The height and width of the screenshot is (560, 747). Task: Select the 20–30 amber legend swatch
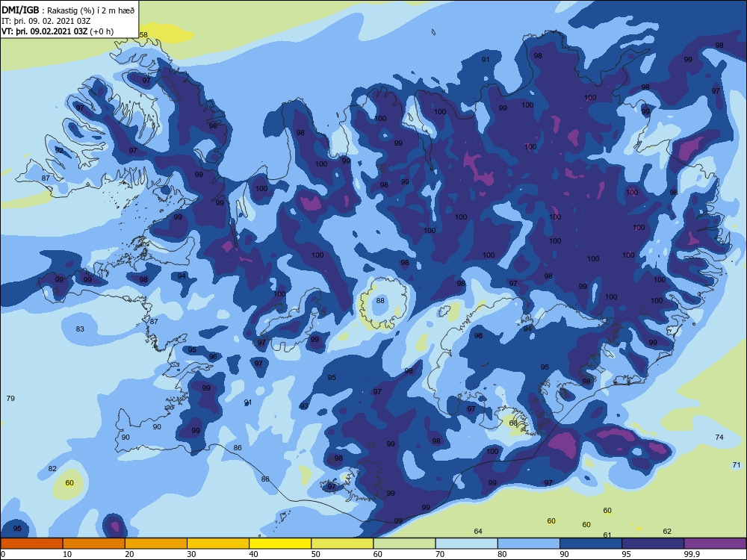tap(156, 544)
